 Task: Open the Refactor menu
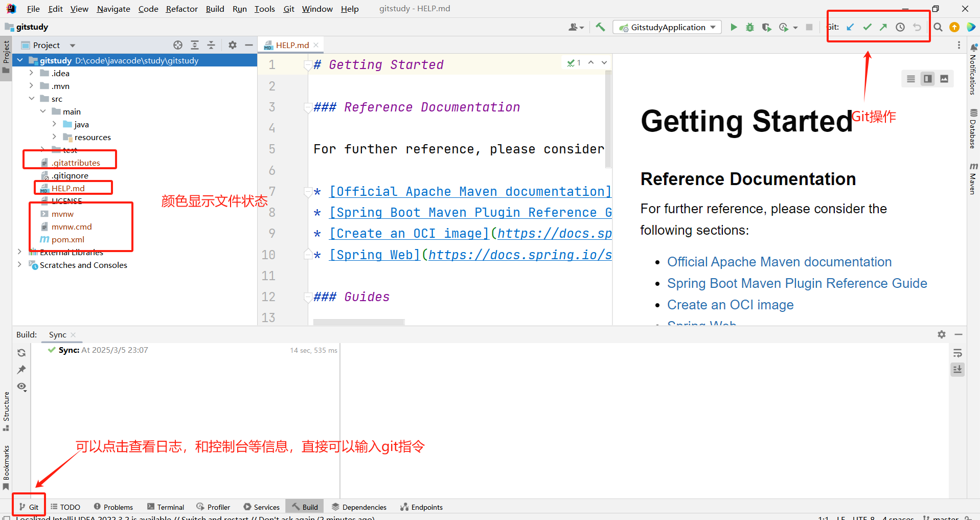coord(181,9)
